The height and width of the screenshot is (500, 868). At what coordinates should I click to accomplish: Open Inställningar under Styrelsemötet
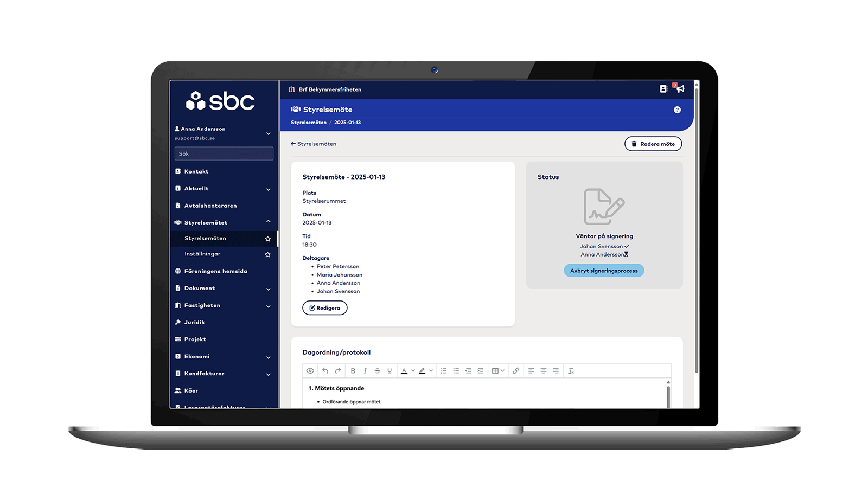point(202,254)
